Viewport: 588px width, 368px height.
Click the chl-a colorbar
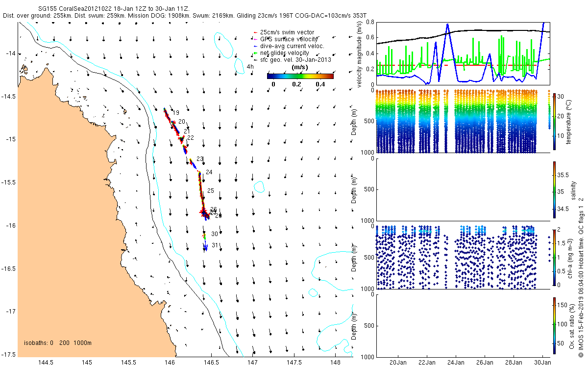tap(555, 257)
